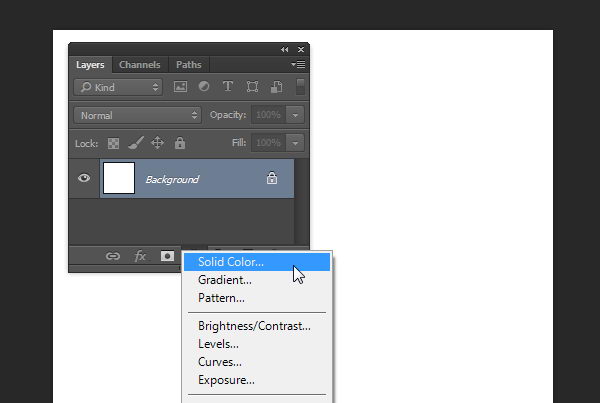The height and width of the screenshot is (403, 600).
Task: Filter layers by pixel layer type
Action: pos(180,86)
